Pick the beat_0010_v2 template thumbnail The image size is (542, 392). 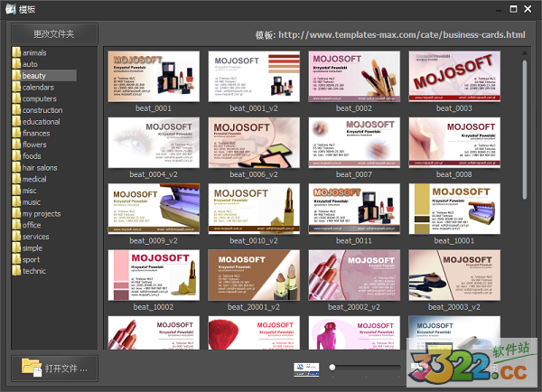(254, 209)
